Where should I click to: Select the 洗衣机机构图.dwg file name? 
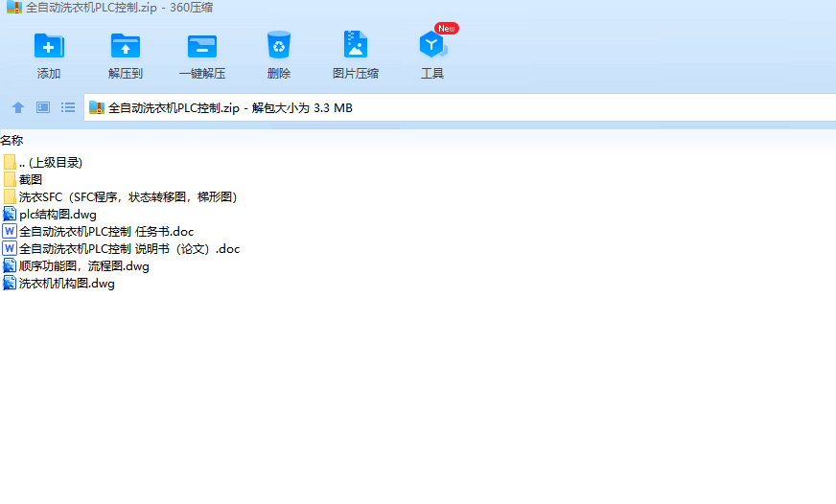tap(67, 283)
